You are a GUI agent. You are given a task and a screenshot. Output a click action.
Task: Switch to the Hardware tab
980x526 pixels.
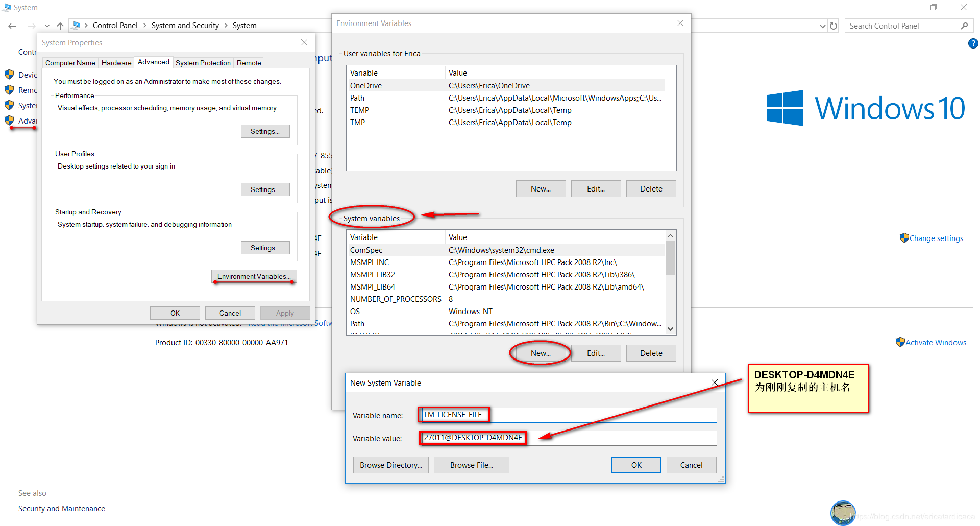[x=116, y=63]
